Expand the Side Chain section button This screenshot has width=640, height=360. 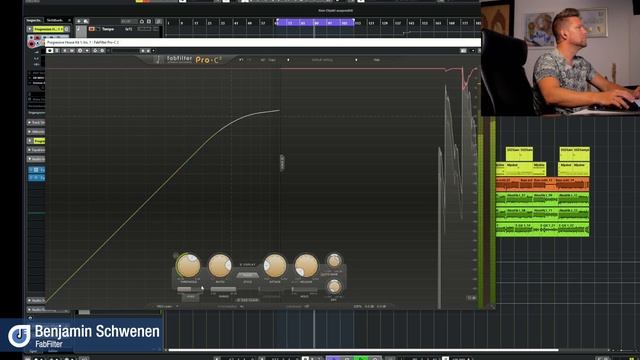pos(247,300)
